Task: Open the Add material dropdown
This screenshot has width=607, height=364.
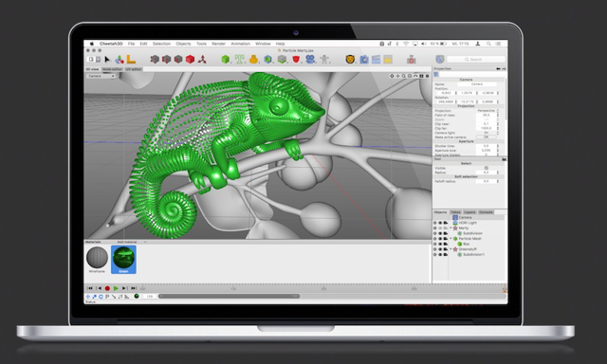Action: pyautogui.click(x=131, y=242)
